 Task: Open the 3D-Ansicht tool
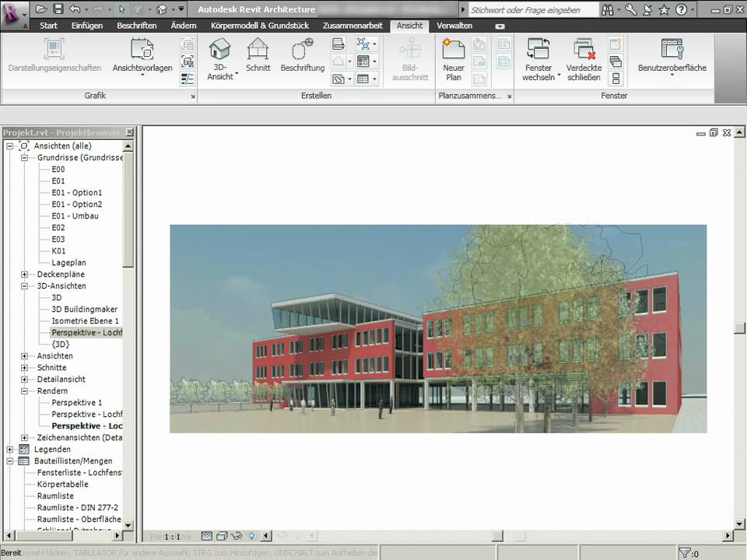[x=220, y=58]
